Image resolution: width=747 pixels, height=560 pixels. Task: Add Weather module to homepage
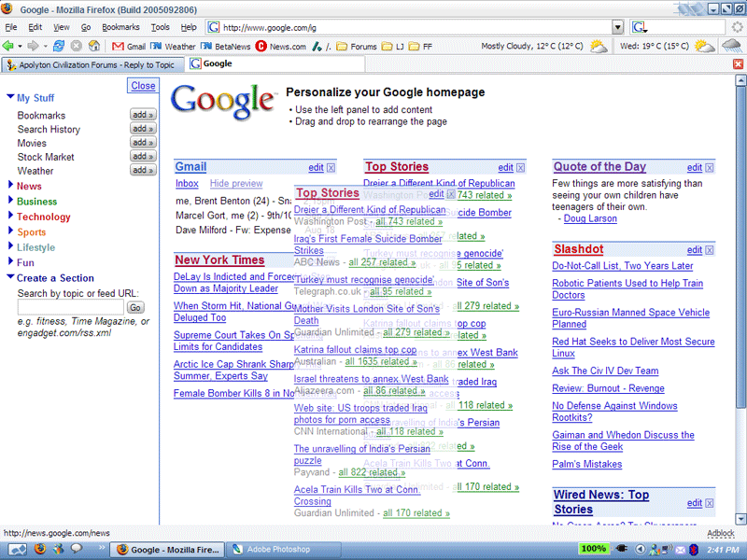pyautogui.click(x=142, y=171)
